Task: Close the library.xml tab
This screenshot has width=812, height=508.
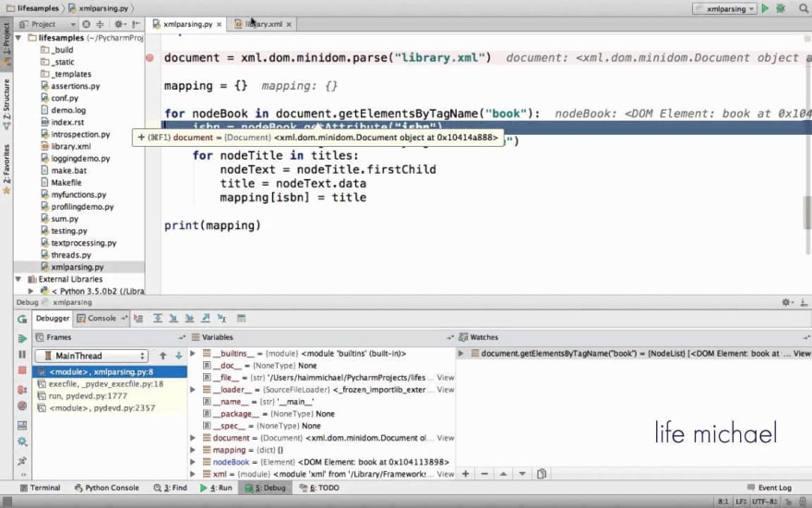Action: 289,24
